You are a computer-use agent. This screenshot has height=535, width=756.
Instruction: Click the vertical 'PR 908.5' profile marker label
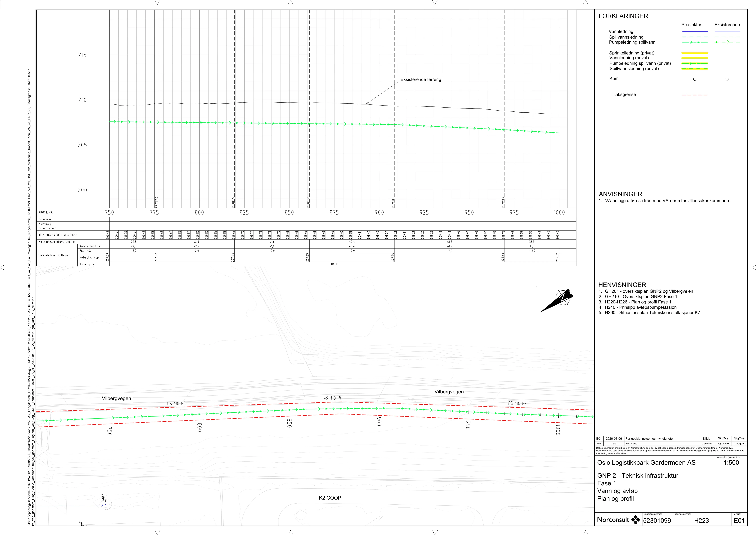[x=393, y=202]
